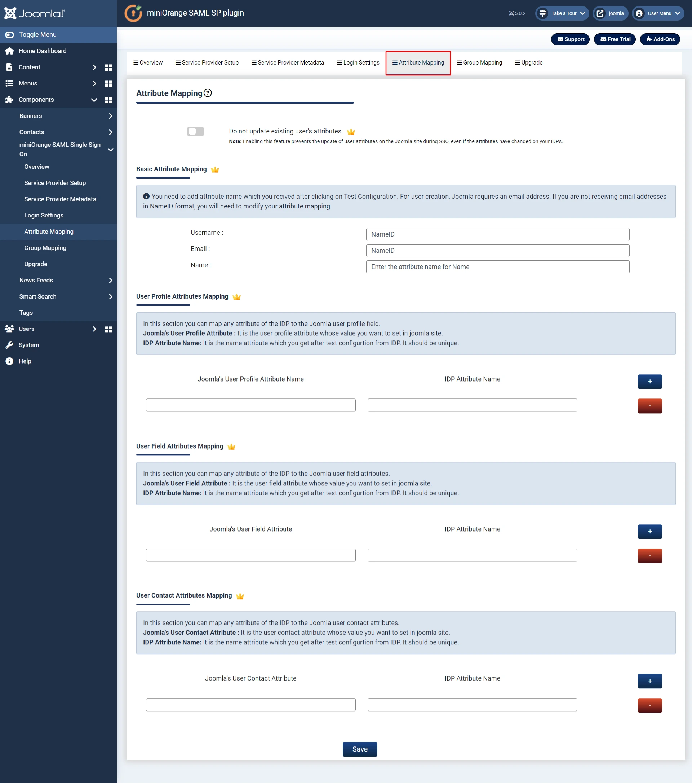
Task: Click the User Menu dropdown
Action: 657,12
